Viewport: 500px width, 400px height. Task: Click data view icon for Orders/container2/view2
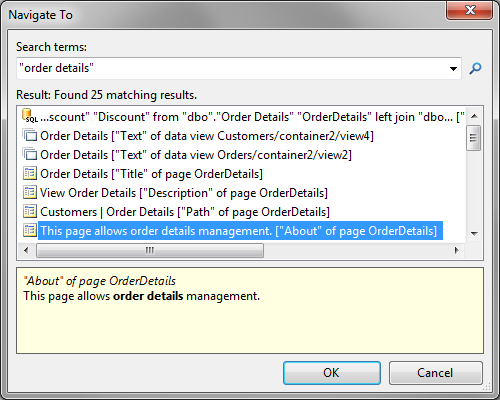coord(30,154)
